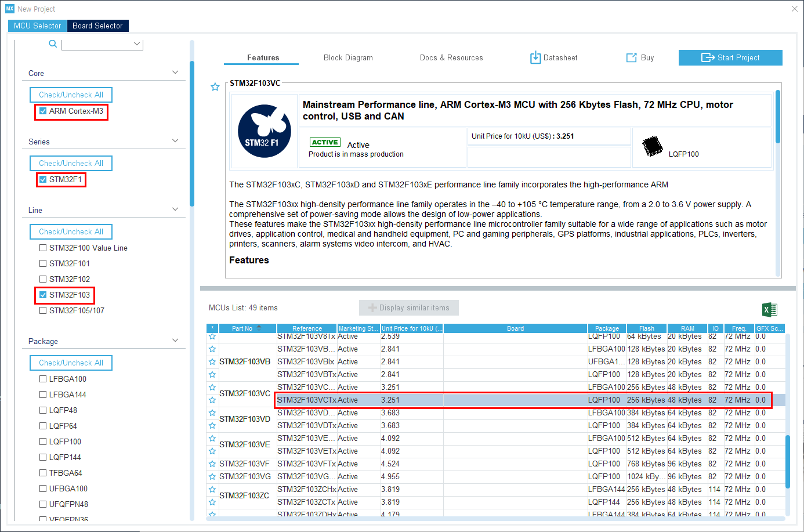Star the STM32F103VBTx row
This screenshot has width=804, height=532.
pyautogui.click(x=212, y=375)
